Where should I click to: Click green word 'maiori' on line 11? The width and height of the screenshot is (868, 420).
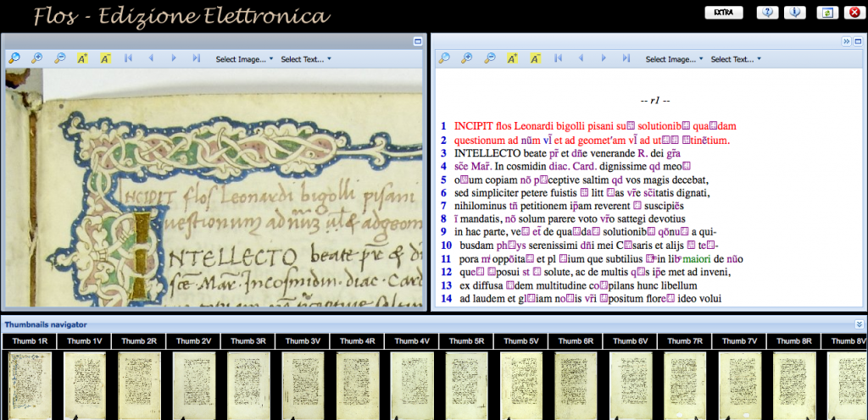697,259
